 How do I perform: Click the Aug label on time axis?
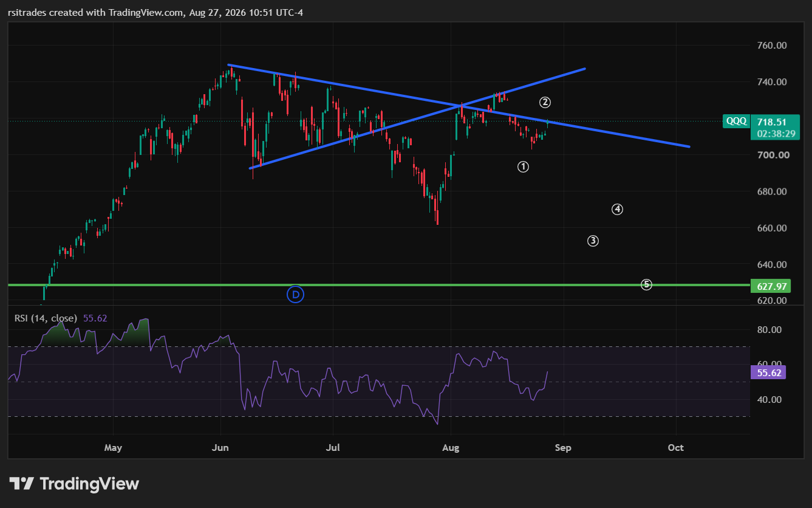pos(451,448)
